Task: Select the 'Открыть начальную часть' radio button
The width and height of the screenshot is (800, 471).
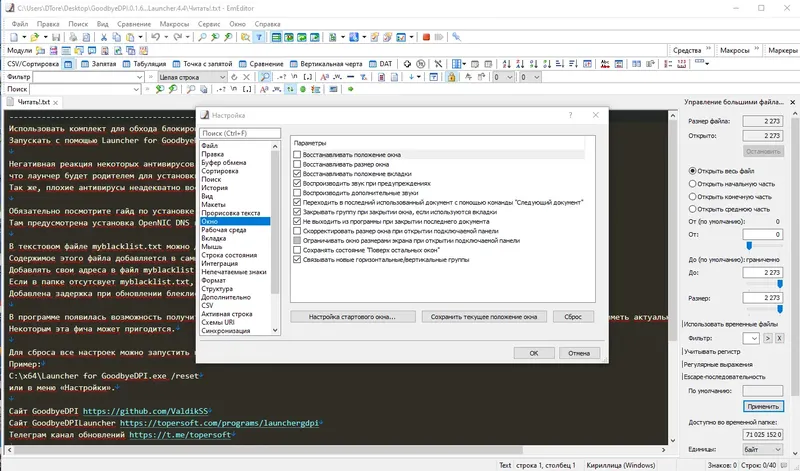Action: click(x=692, y=184)
